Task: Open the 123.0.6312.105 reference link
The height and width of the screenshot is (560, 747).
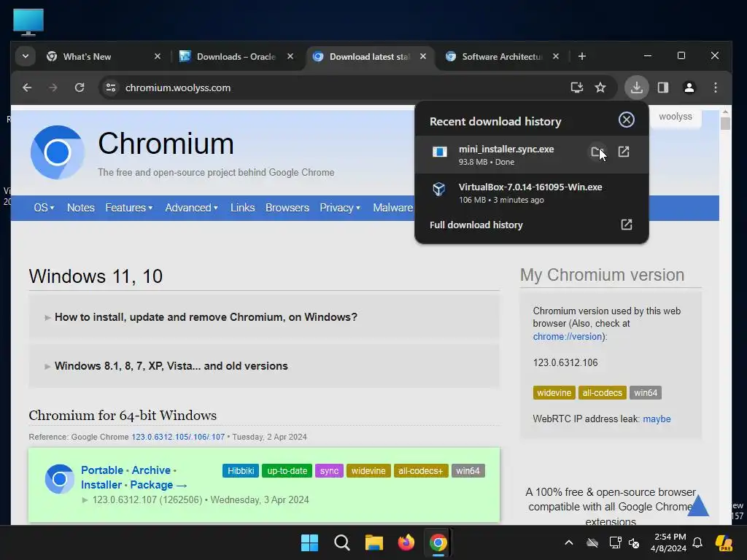Action: (160, 437)
